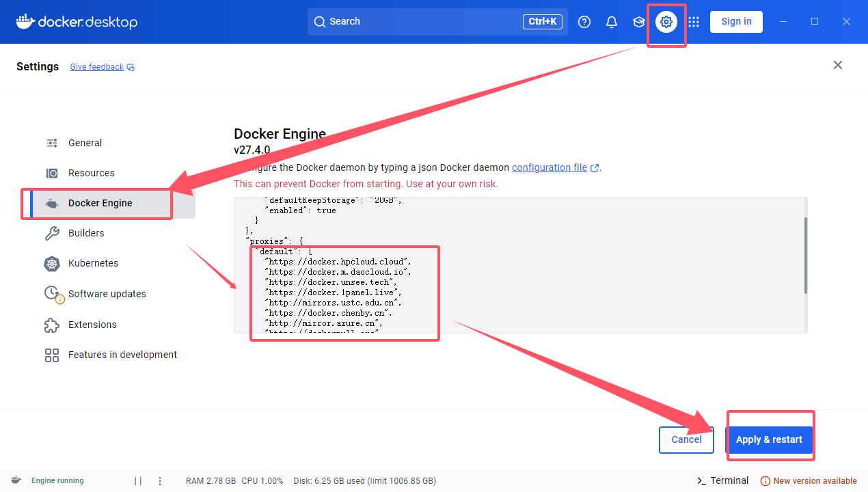Click the v27.4.0 version text
The width and height of the screenshot is (868, 492).
[252, 150]
